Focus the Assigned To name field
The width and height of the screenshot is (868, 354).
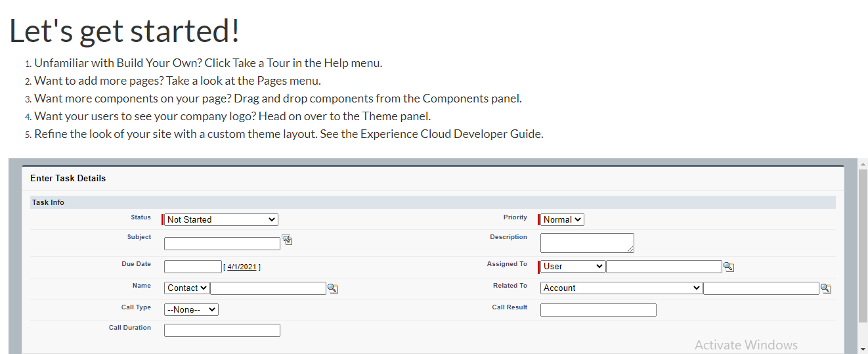point(664,267)
